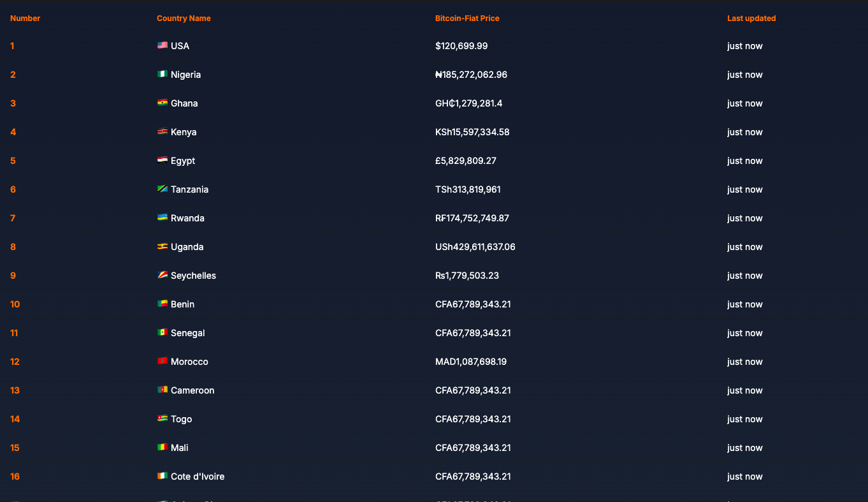Viewport: 868px width, 502px height.
Task: Click the Morocco flag icon
Action: tap(163, 361)
